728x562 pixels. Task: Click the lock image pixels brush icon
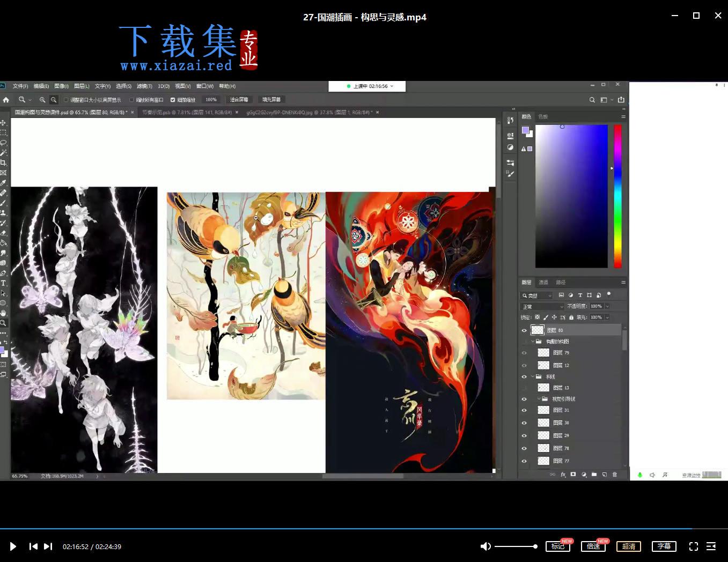click(546, 317)
